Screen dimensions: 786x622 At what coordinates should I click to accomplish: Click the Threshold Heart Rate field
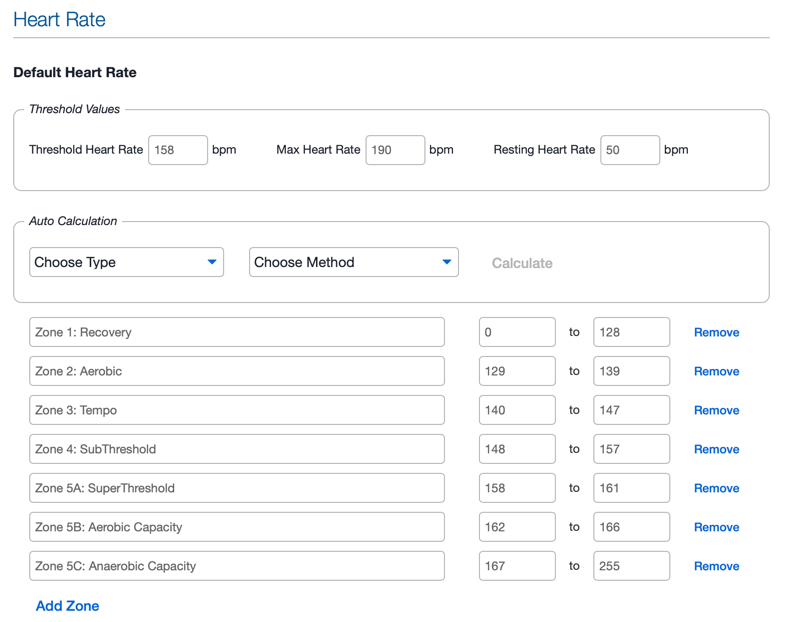point(178,150)
